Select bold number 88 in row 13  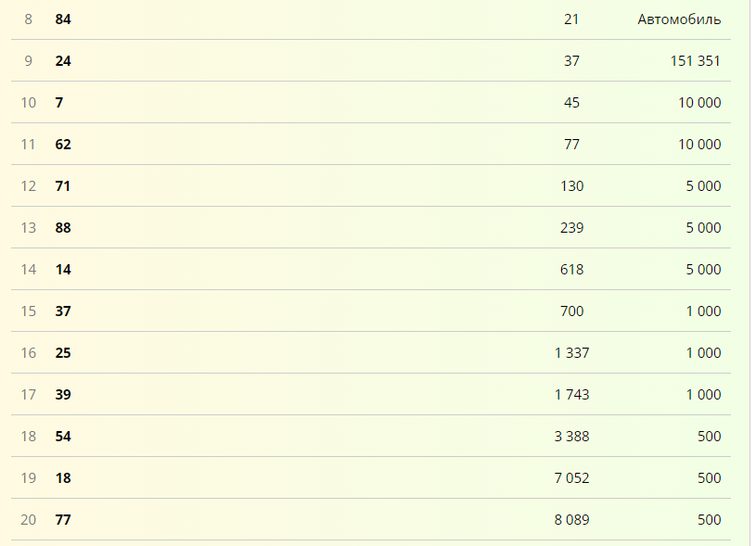pos(63,228)
